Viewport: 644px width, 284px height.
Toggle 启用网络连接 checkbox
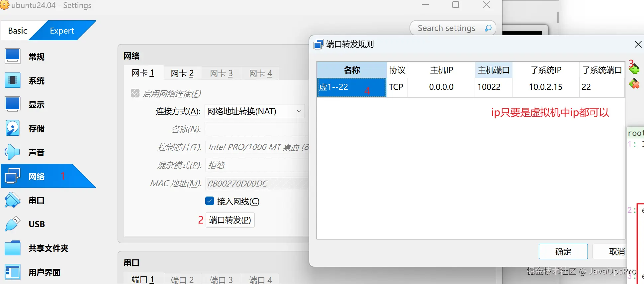click(135, 93)
